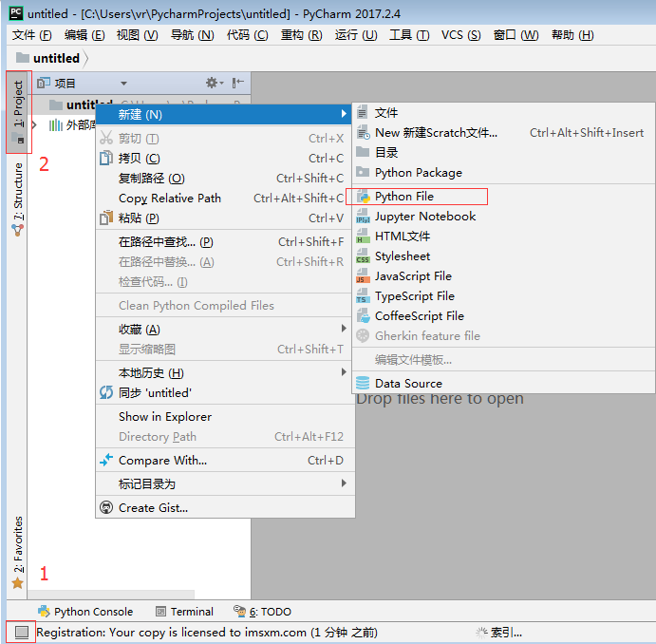Create a new JavaScript File
Viewport: 656px width, 644px height.
503,276
